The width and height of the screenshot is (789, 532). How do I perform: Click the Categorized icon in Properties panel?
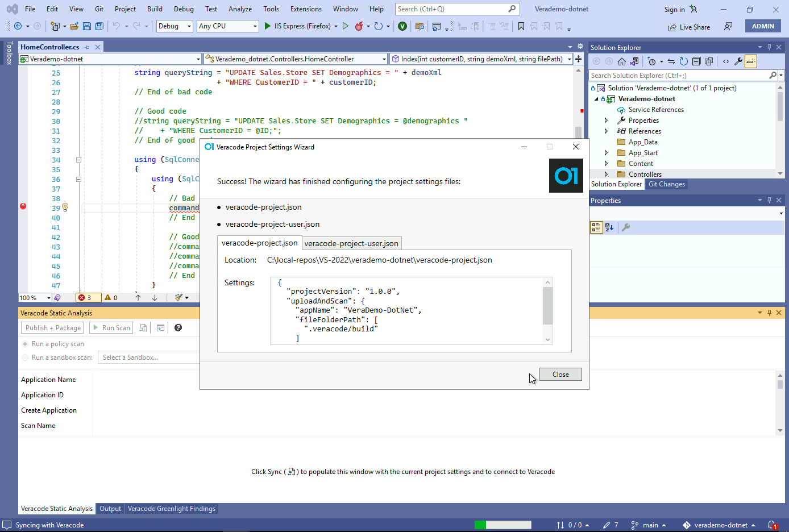(x=596, y=227)
